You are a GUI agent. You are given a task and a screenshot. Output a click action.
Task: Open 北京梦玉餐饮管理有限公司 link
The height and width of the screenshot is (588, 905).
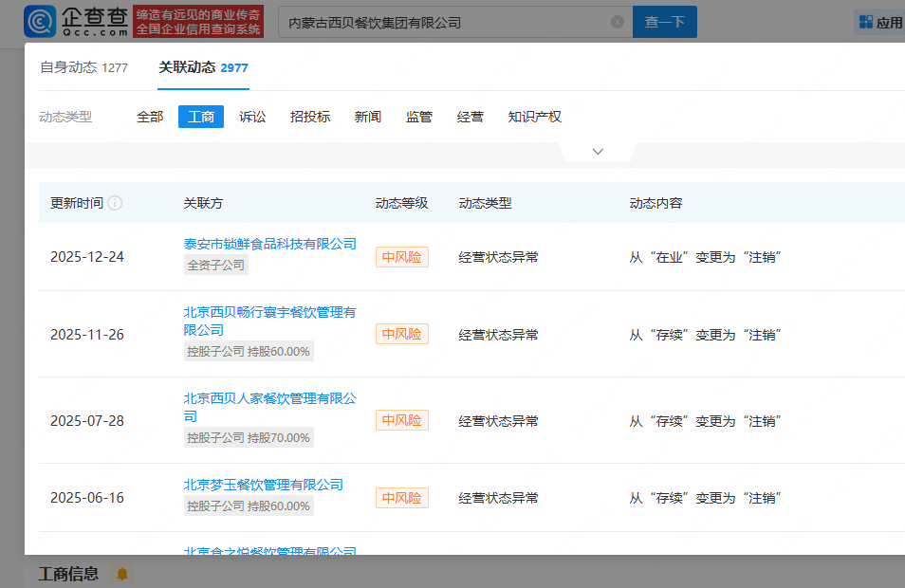[263, 485]
